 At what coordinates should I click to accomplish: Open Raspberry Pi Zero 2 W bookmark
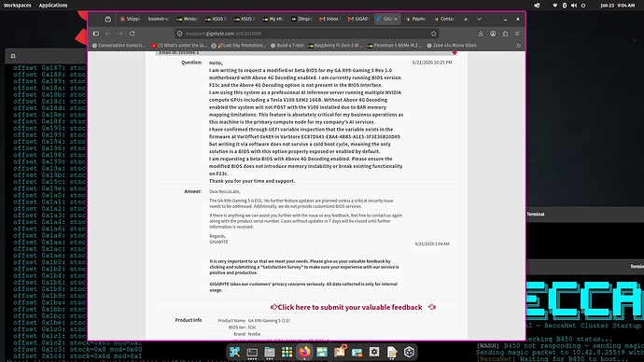click(x=336, y=46)
